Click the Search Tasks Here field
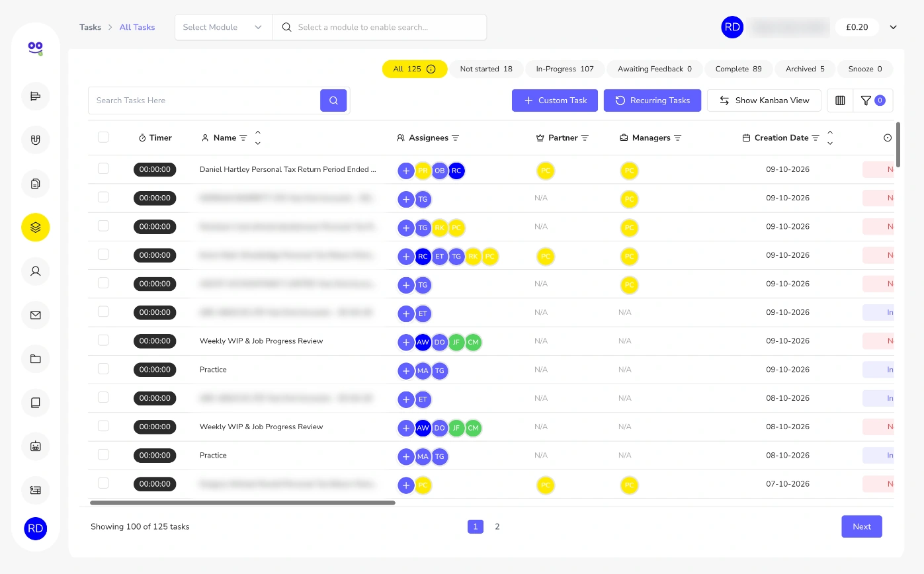 (204, 101)
